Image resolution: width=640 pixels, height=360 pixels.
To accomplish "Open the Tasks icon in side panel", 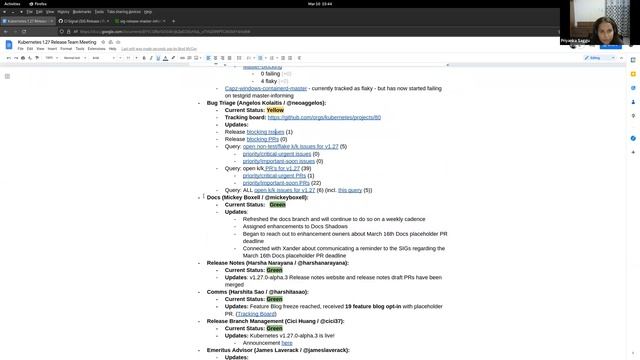I will pyautogui.click(x=633, y=88).
